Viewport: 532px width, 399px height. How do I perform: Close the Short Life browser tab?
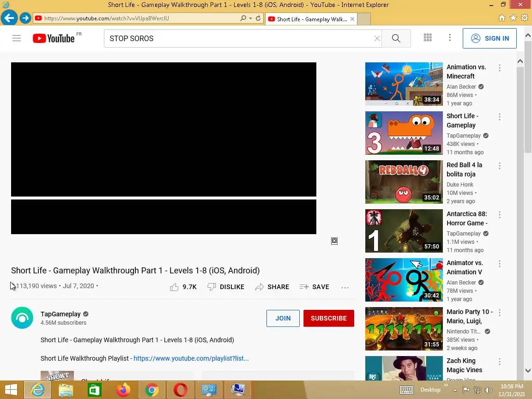pyautogui.click(x=352, y=19)
